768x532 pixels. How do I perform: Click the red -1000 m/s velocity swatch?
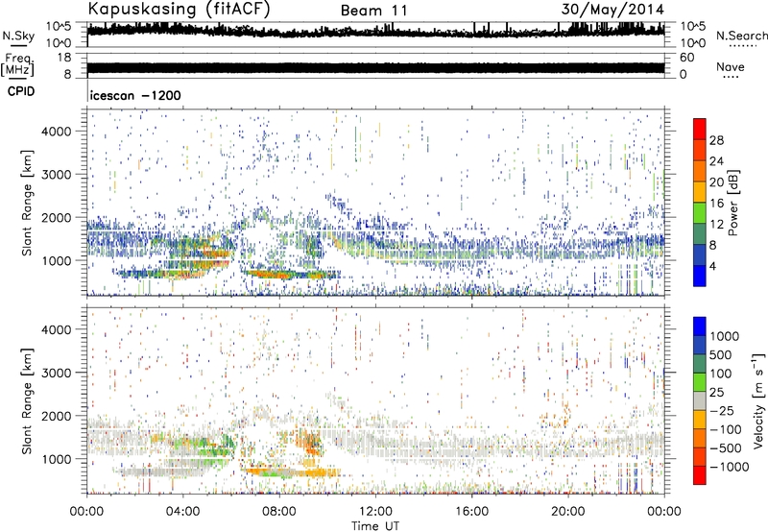pyautogui.click(x=700, y=475)
